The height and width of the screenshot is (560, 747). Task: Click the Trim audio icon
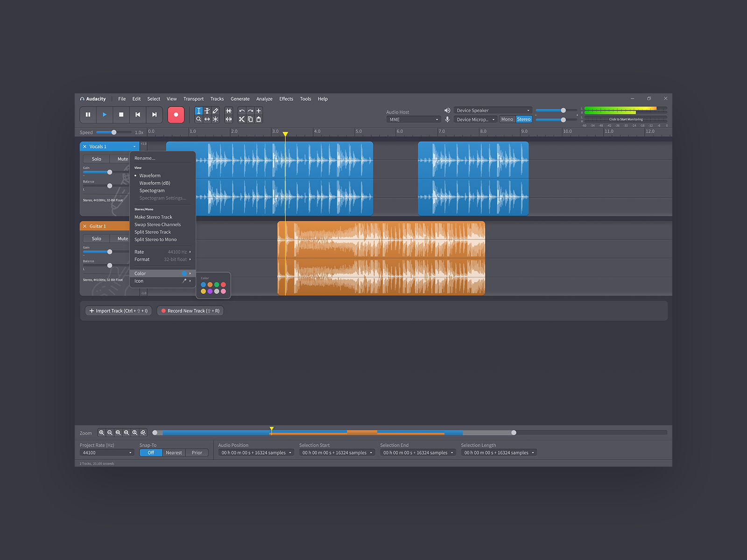click(x=229, y=111)
